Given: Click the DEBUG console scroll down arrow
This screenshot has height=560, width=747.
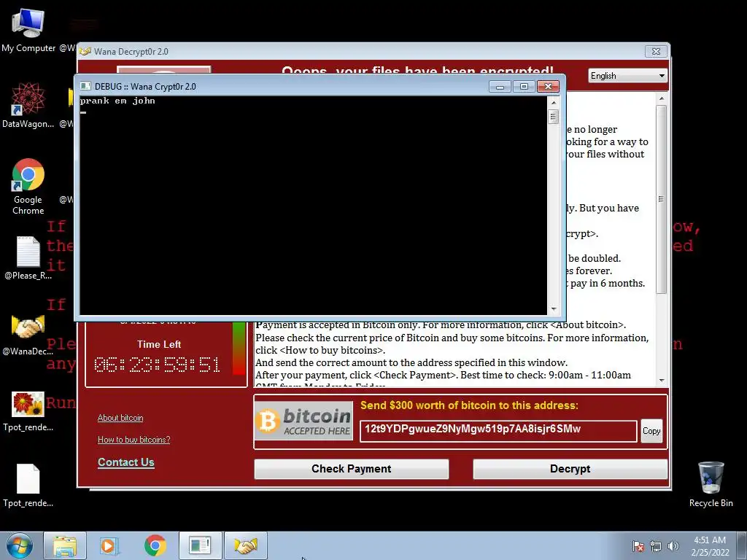Looking at the screenshot, I should point(553,309).
